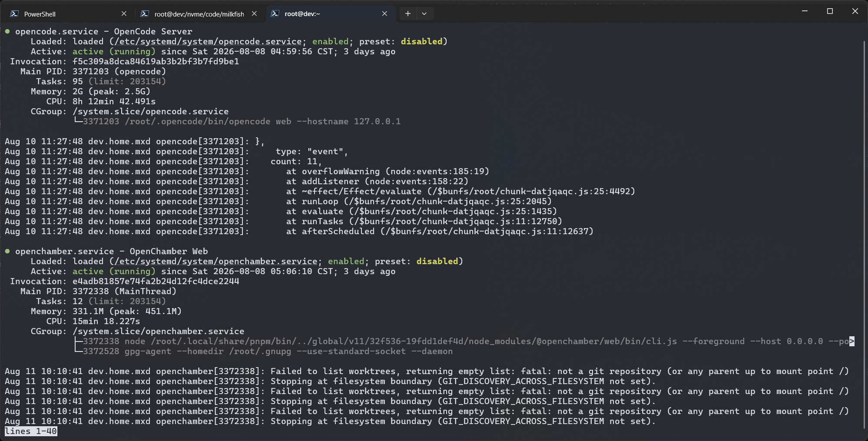Click the green openchamber.service status dot

[x=7, y=251]
